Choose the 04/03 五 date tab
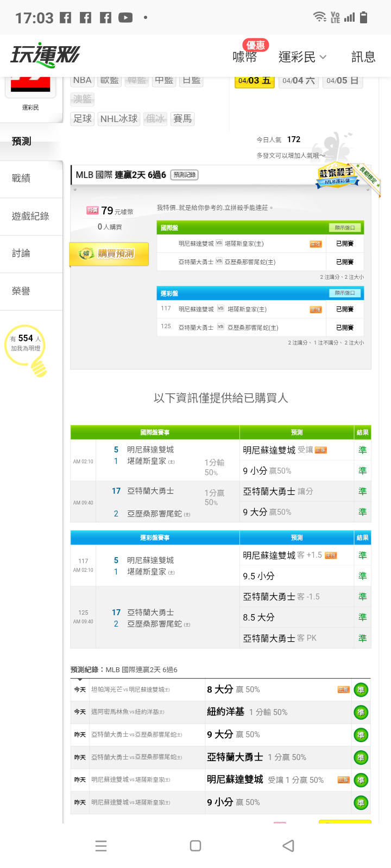Image resolution: width=391 pixels, height=868 pixels. [254, 81]
